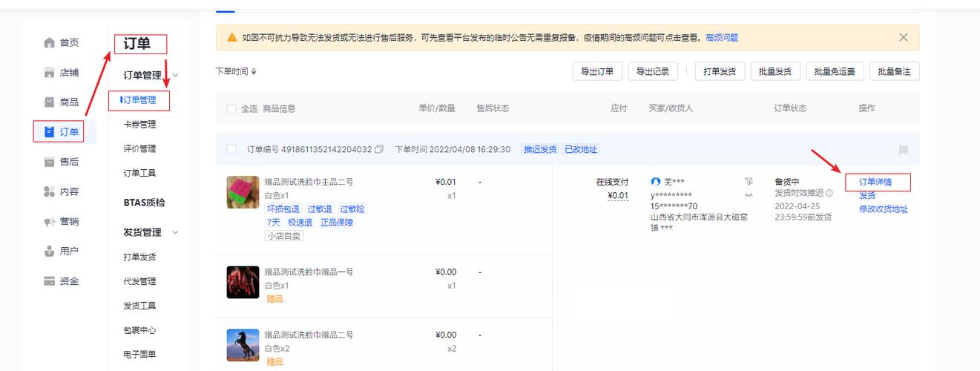Click 批量备注 button

point(894,71)
